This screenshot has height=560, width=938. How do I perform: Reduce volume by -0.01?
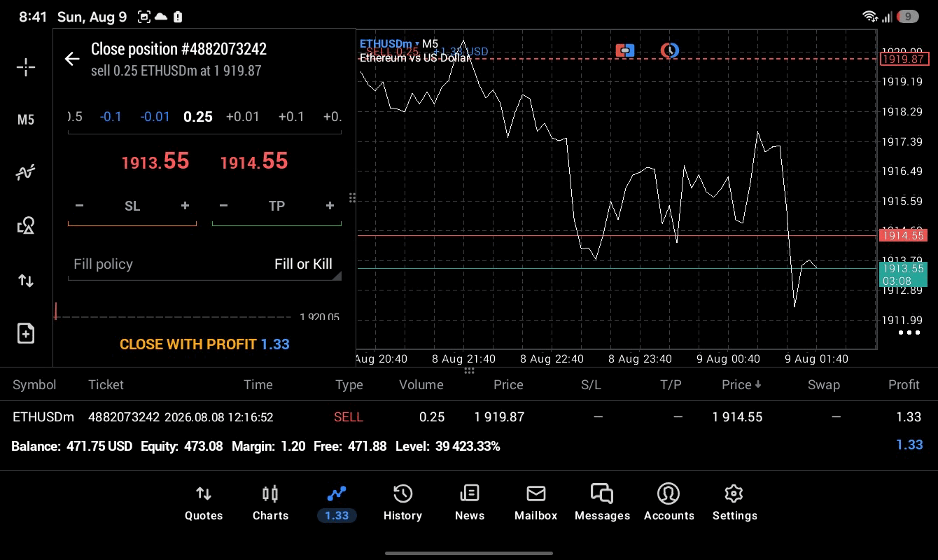point(155,116)
